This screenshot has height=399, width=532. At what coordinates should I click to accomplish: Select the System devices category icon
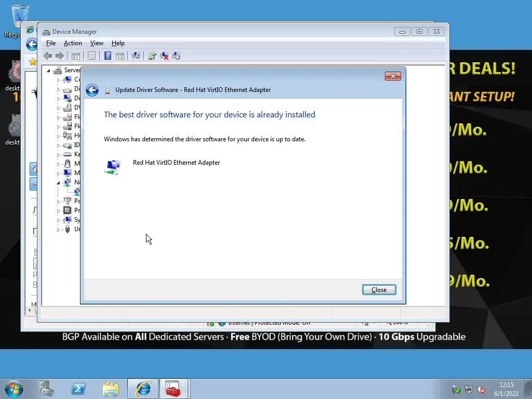point(68,220)
